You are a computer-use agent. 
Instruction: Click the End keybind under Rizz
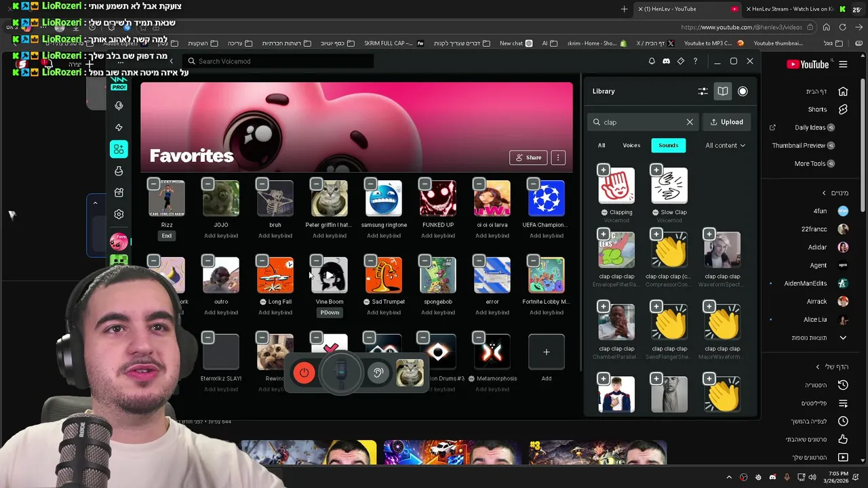tap(167, 236)
